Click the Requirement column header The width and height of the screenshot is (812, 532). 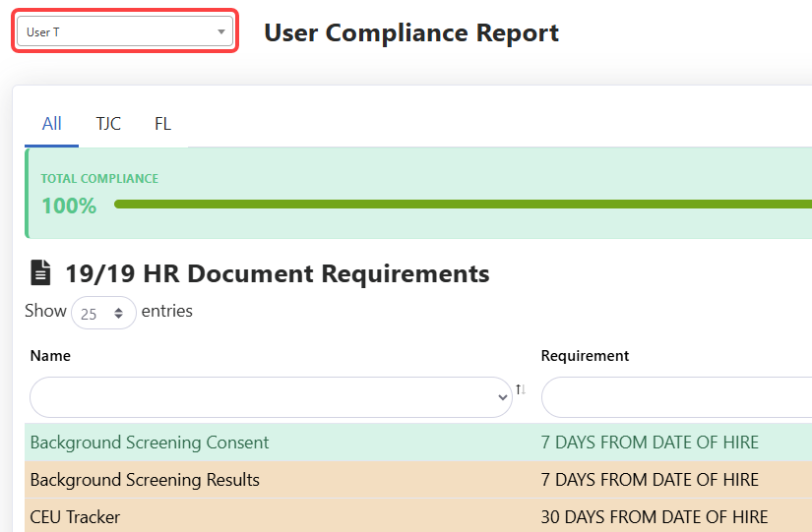pos(585,356)
